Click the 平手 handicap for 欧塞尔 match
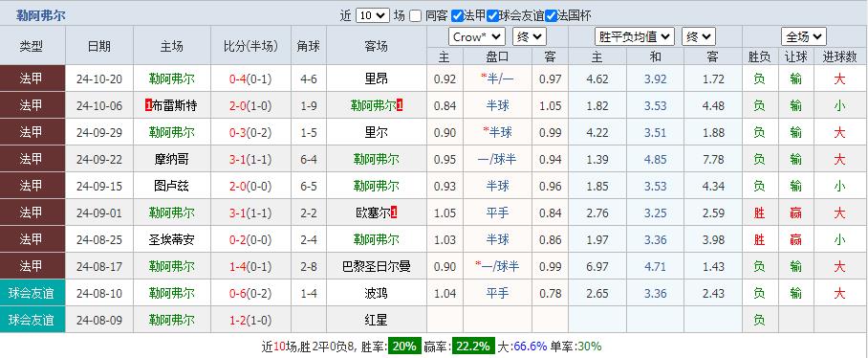868x358 pixels. [497, 213]
